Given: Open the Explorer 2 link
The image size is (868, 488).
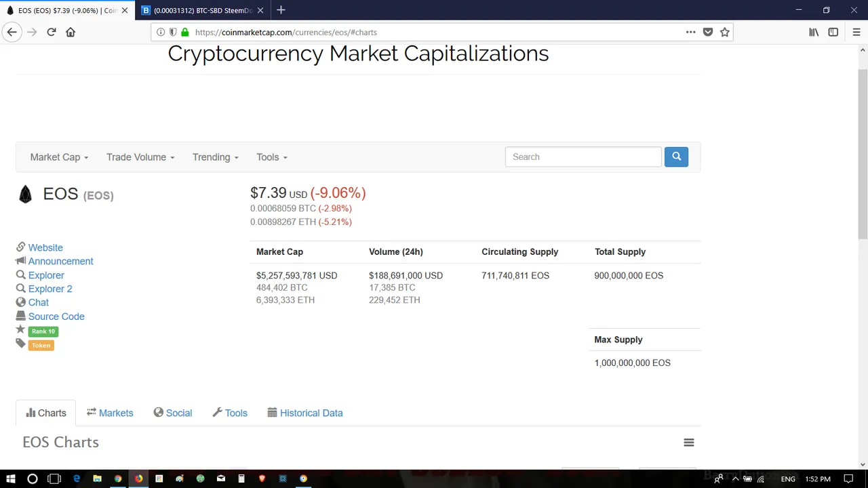Looking at the screenshot, I should pos(50,289).
